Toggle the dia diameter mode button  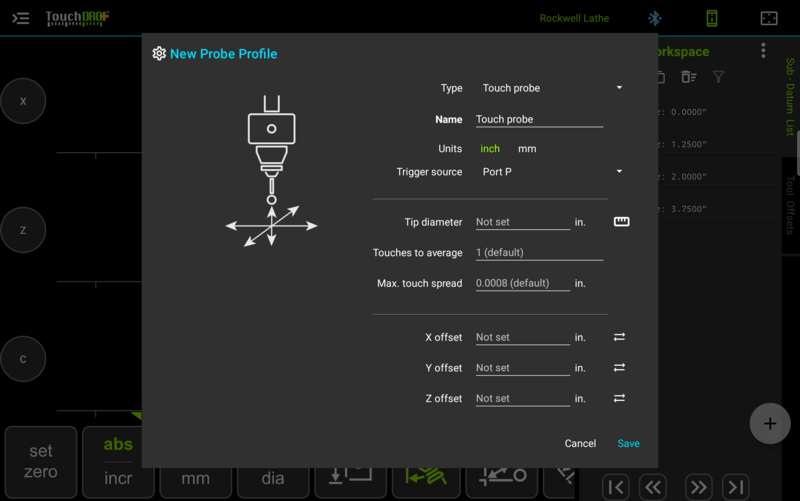point(273,482)
